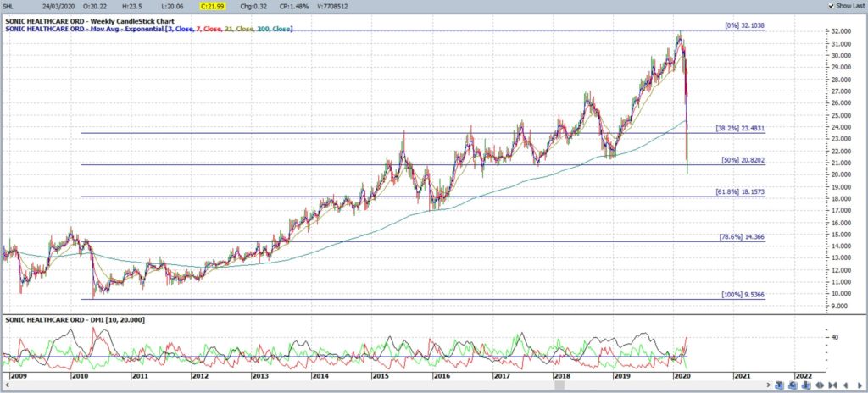The height and width of the screenshot is (393, 868).
Task: Click the compress time axis diamond icon
Action: tap(820, 385)
